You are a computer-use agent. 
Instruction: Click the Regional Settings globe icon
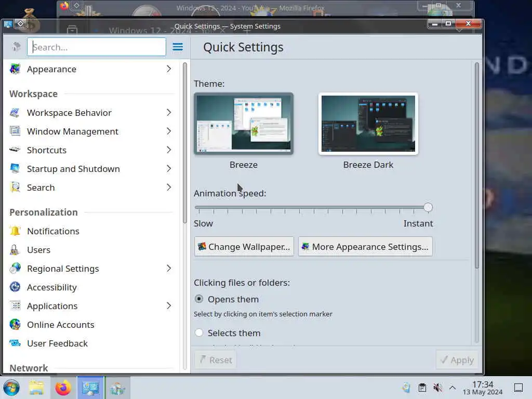tap(15, 269)
